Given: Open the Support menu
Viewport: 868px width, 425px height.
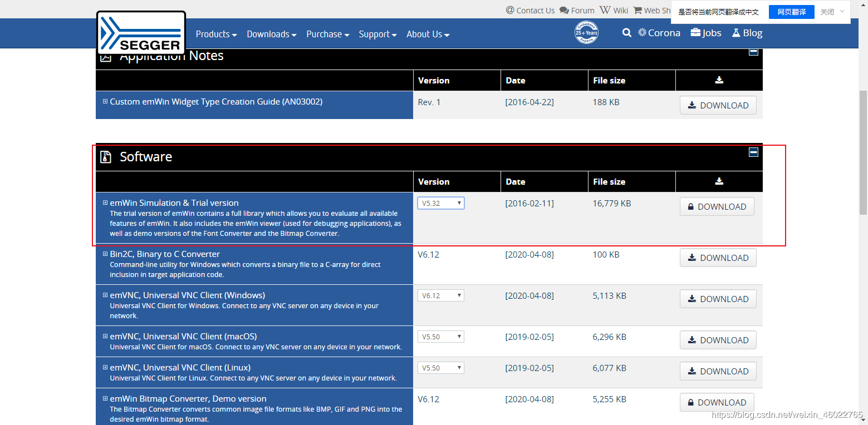Looking at the screenshot, I should pos(377,34).
